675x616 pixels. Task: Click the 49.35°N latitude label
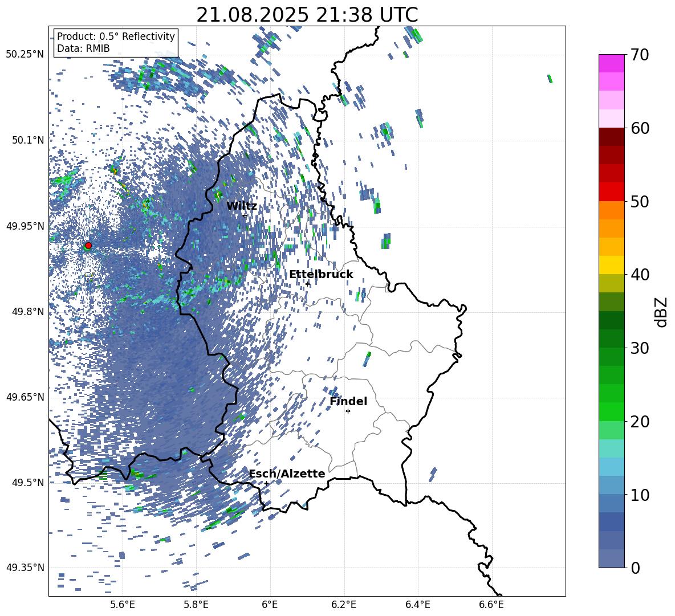point(25,568)
